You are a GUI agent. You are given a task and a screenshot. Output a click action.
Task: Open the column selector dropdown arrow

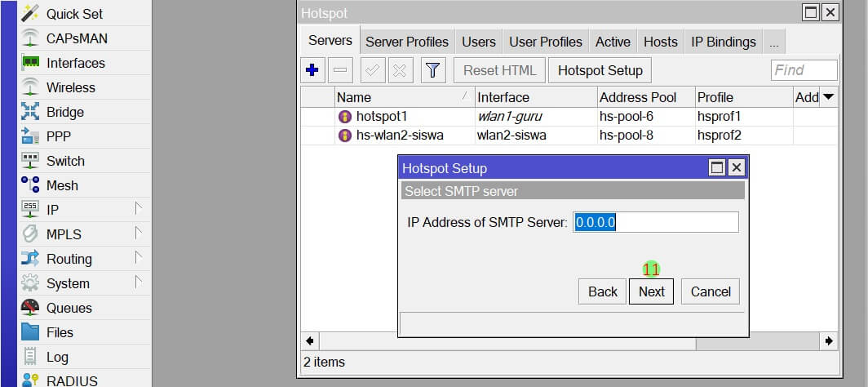click(x=828, y=97)
